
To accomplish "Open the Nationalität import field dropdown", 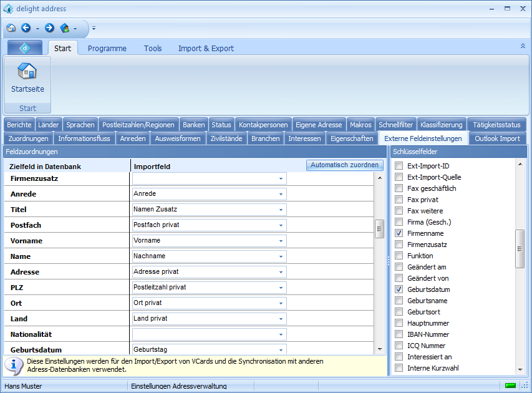I will tap(281, 334).
